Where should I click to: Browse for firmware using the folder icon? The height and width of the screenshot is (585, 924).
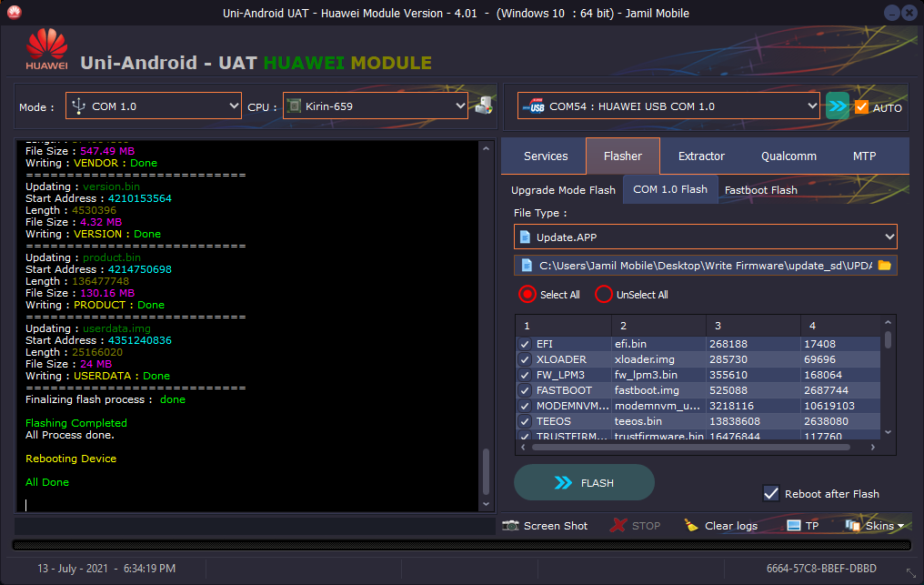click(x=884, y=266)
